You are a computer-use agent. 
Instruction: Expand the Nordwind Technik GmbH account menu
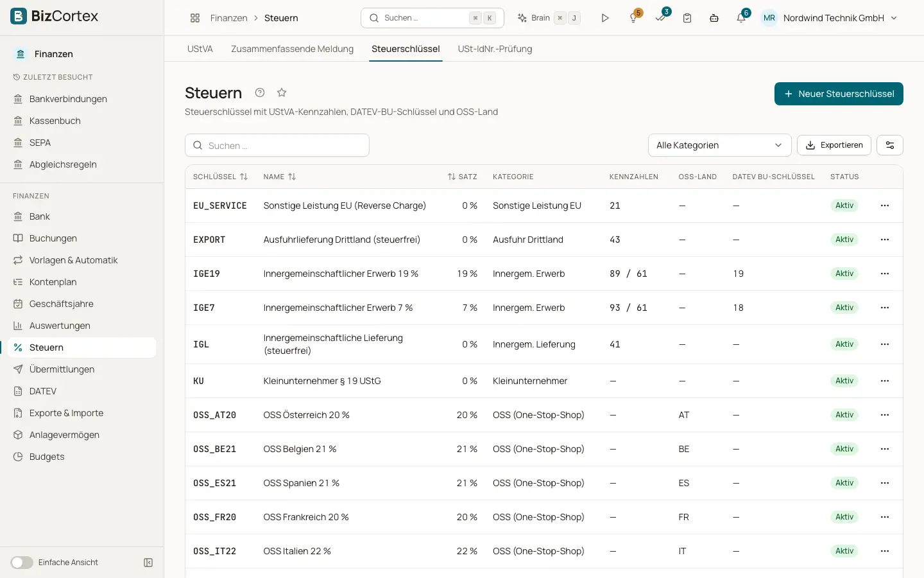pos(829,18)
